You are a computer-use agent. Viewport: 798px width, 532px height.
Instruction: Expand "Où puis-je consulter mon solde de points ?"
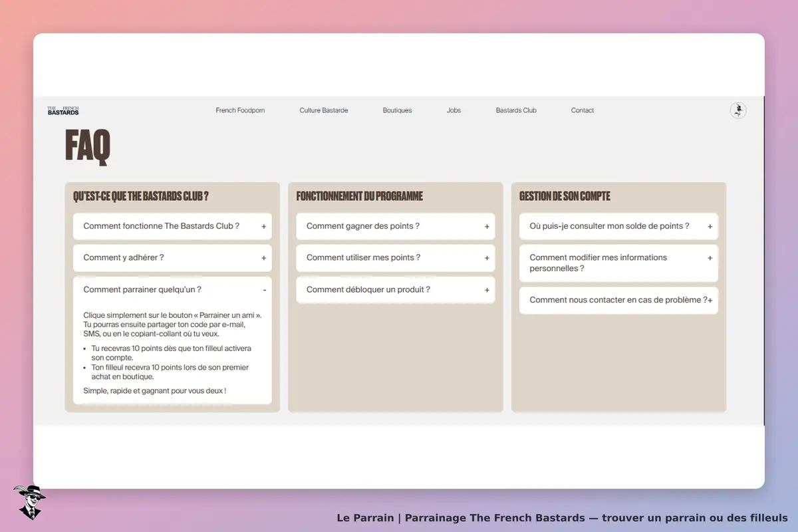618,226
